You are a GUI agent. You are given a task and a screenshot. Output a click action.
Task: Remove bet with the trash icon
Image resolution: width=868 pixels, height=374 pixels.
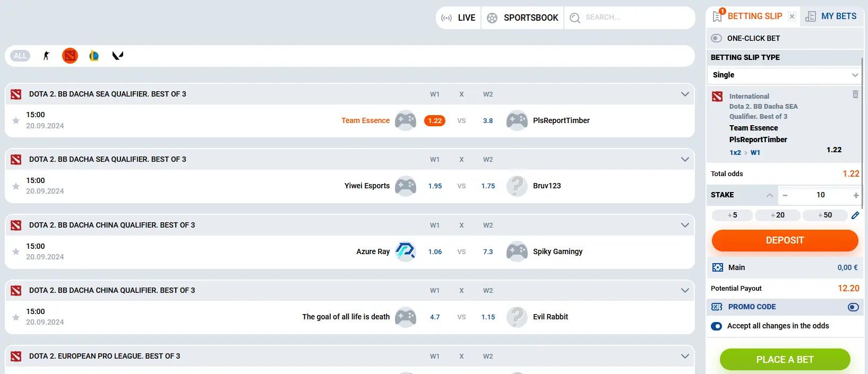point(855,94)
